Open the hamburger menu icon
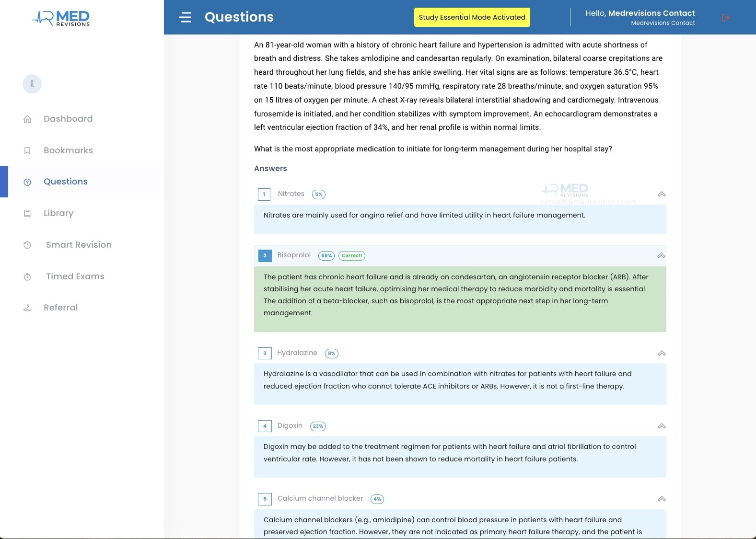This screenshot has width=756, height=539. point(185,17)
